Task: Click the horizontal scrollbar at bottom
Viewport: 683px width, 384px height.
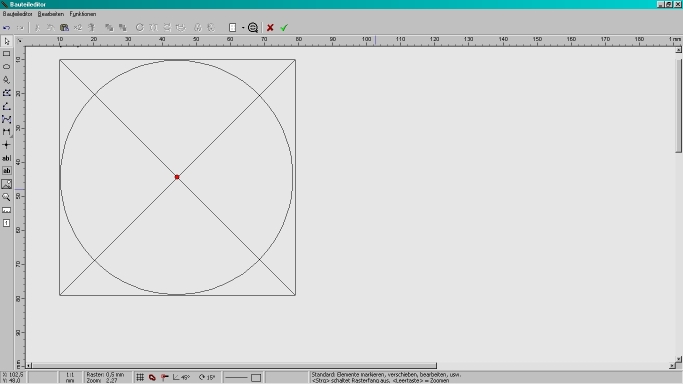Action: (x=234, y=366)
